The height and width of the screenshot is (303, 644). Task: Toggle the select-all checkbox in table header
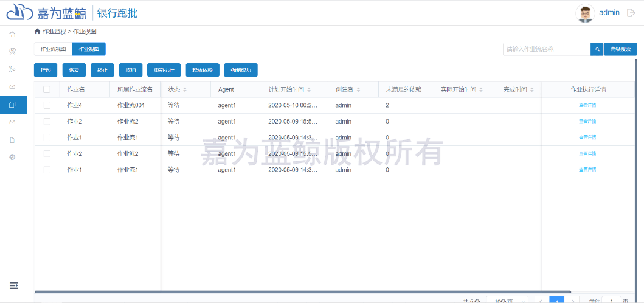[x=47, y=89]
